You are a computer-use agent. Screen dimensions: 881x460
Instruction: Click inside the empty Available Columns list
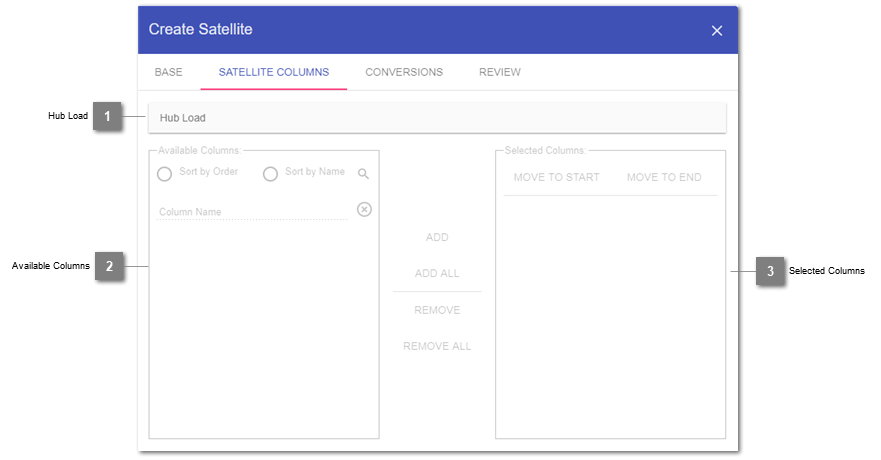[264, 330]
